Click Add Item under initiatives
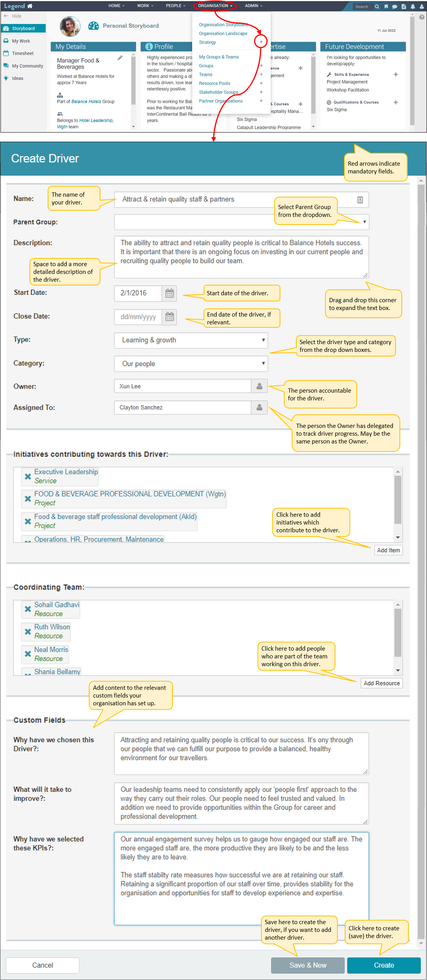This screenshot has height=980, width=427. coord(388,550)
